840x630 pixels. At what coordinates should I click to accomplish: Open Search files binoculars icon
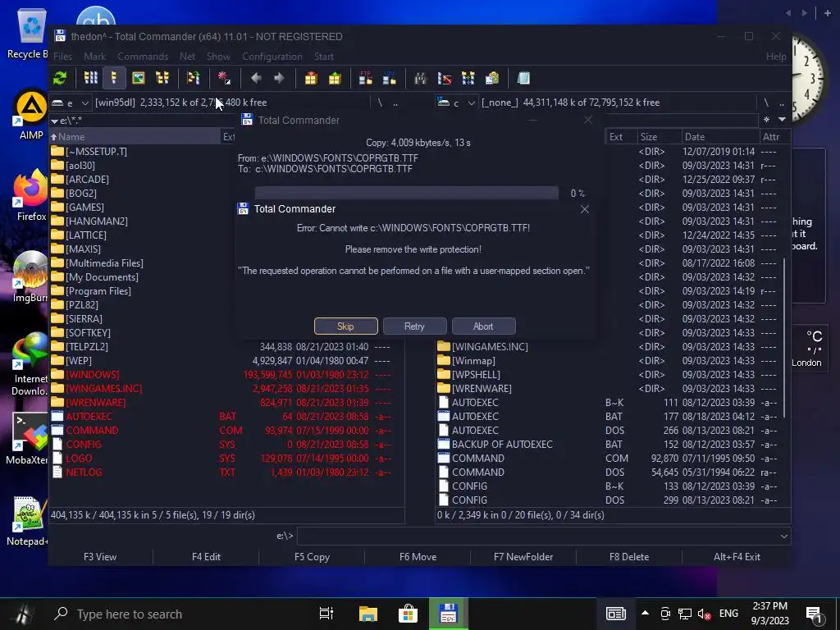click(x=421, y=78)
